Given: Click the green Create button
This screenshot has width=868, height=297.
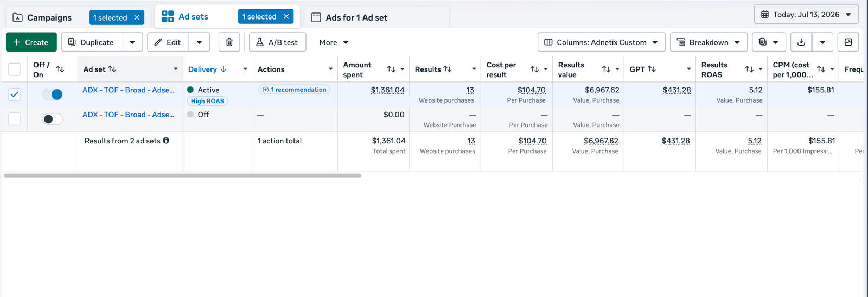Looking at the screenshot, I should [x=31, y=42].
